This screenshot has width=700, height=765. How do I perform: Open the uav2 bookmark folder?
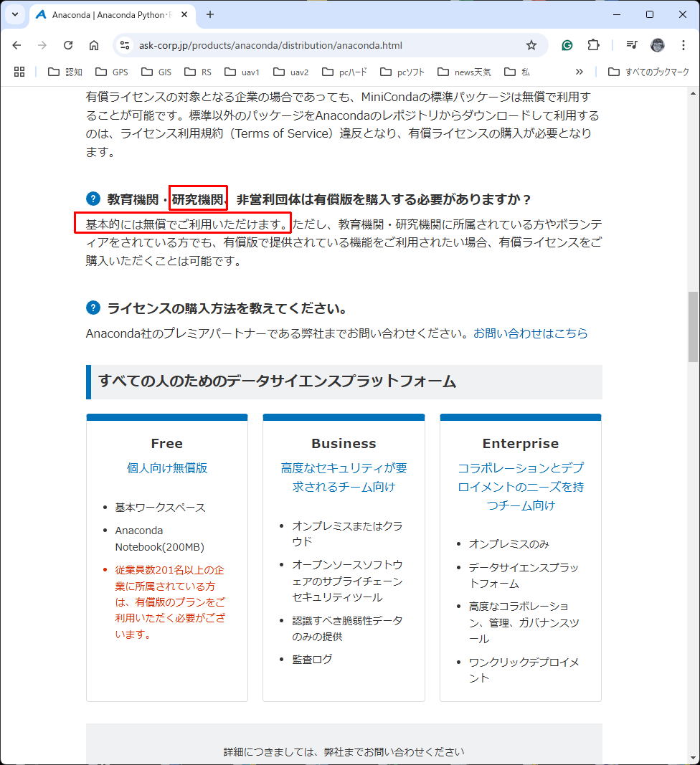pyautogui.click(x=291, y=72)
